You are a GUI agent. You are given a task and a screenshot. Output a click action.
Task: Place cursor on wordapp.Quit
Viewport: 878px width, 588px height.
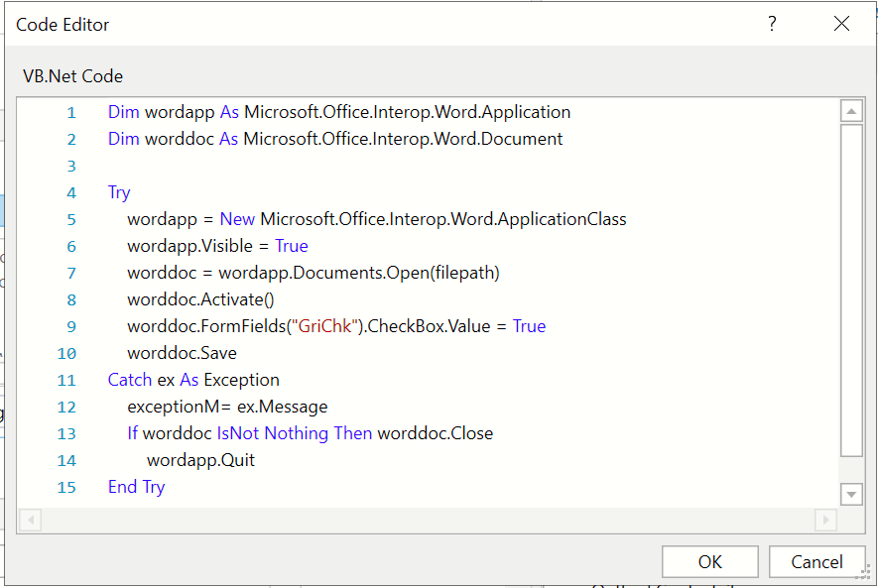point(200,460)
